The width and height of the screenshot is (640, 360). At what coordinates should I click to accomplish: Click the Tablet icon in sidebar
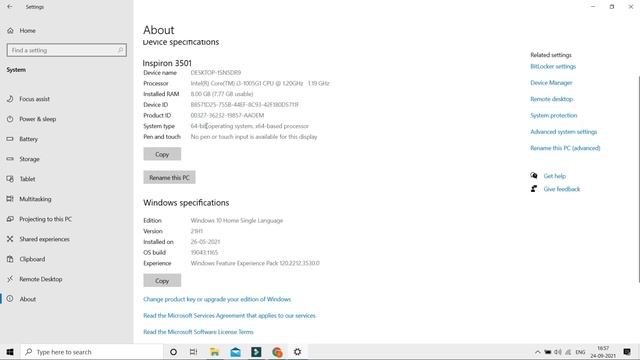click(x=10, y=179)
